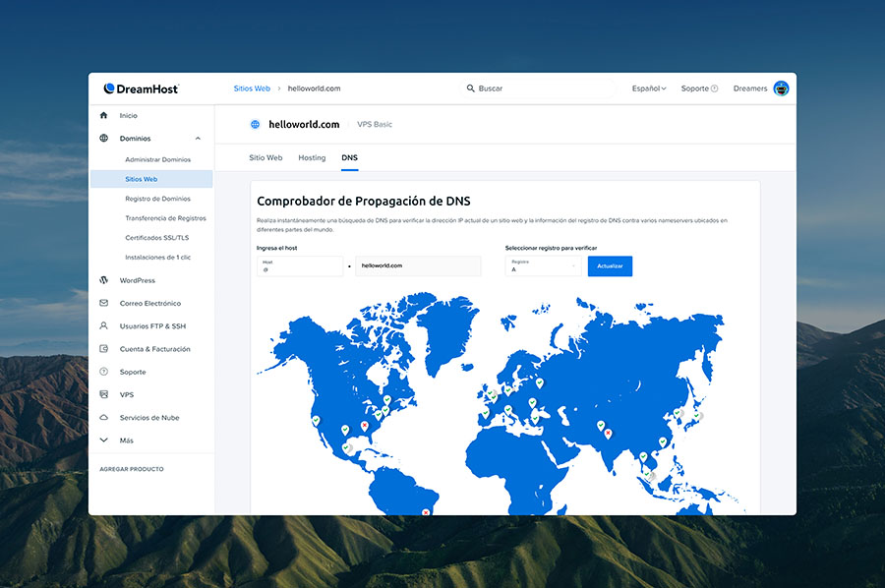
Task: Switch to the Hosting tab
Action: coord(312,157)
